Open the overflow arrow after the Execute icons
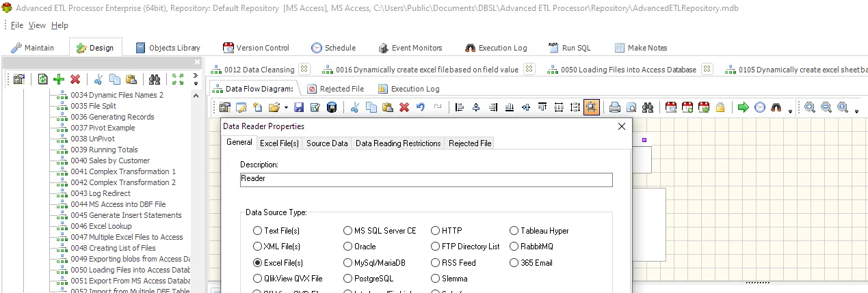This screenshot has height=293, width=868. point(791,111)
